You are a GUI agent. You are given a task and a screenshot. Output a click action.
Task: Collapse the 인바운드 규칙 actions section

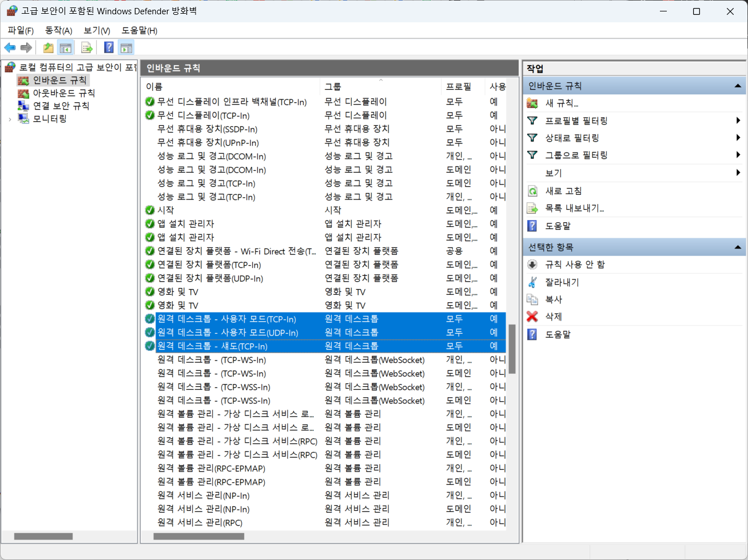coord(738,86)
